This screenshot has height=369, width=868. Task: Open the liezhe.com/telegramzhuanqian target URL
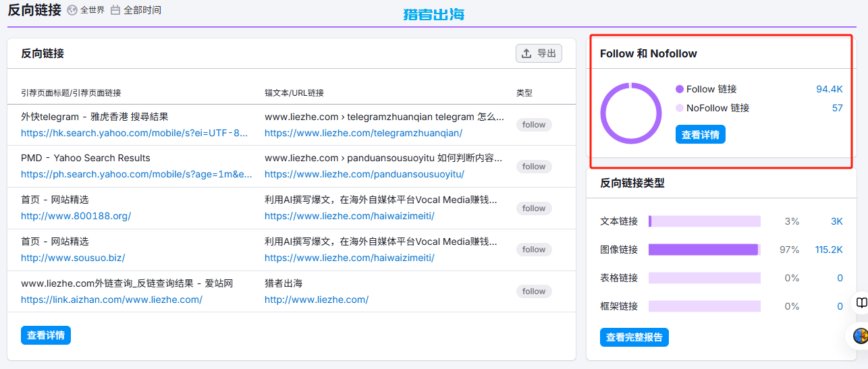[x=363, y=133]
